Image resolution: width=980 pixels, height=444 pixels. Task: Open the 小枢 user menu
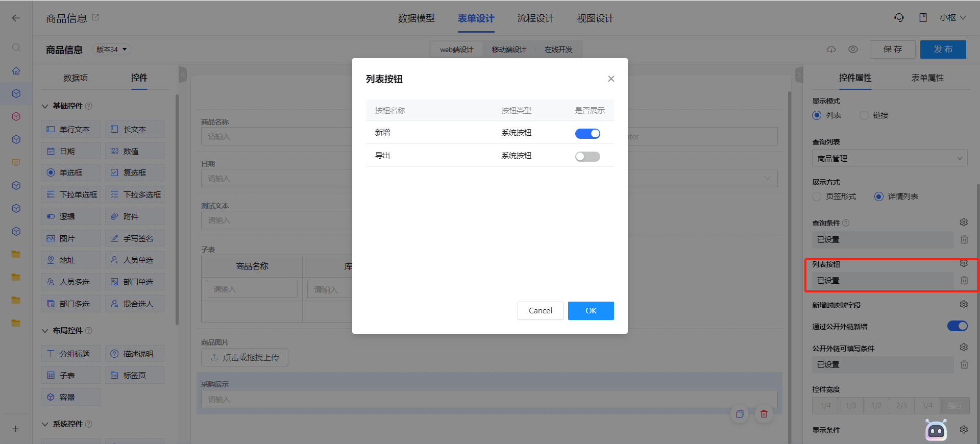[x=953, y=18]
